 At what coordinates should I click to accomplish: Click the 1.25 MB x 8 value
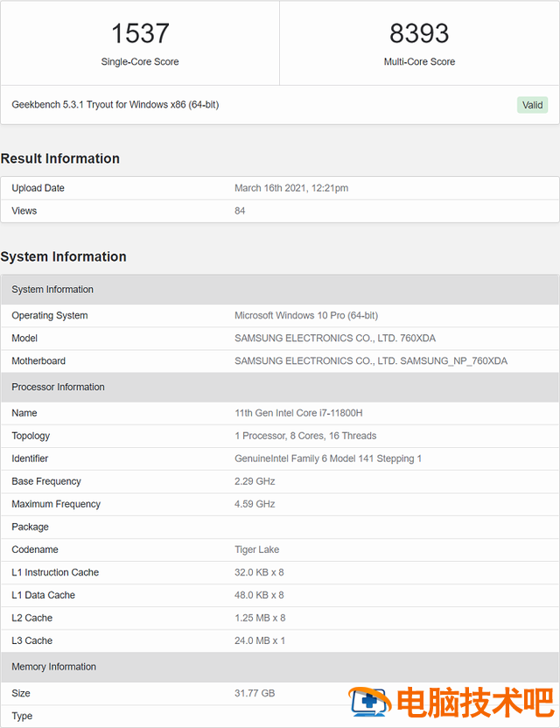260,618
